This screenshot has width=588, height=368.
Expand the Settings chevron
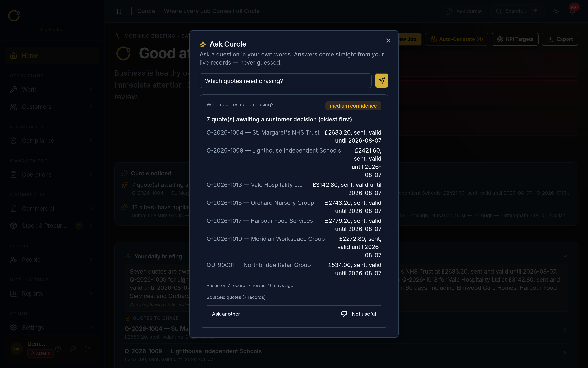(91, 327)
